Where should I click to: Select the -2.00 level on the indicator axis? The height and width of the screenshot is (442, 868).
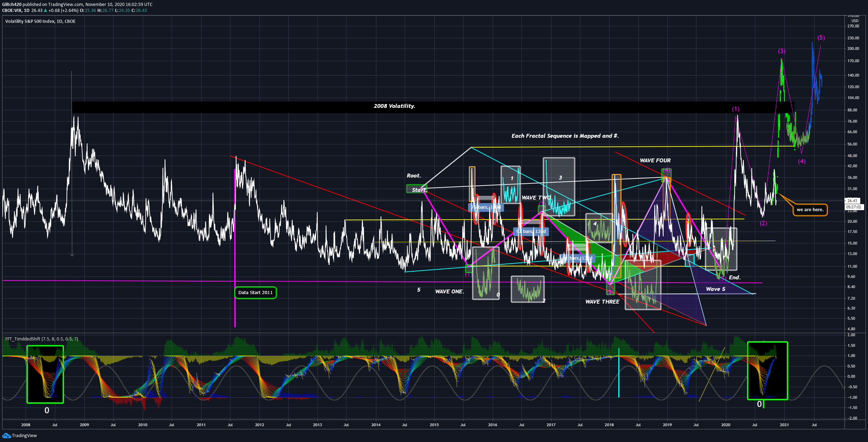(852, 418)
